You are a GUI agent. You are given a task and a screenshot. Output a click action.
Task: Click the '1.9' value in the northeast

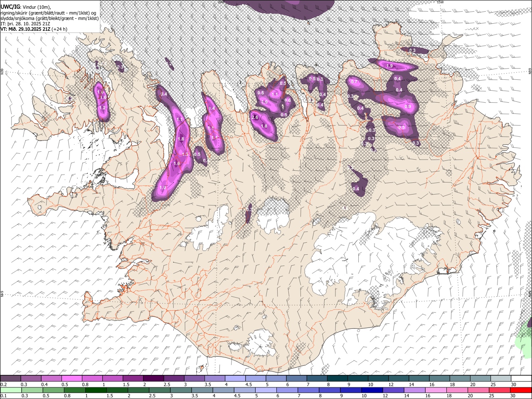389,66
